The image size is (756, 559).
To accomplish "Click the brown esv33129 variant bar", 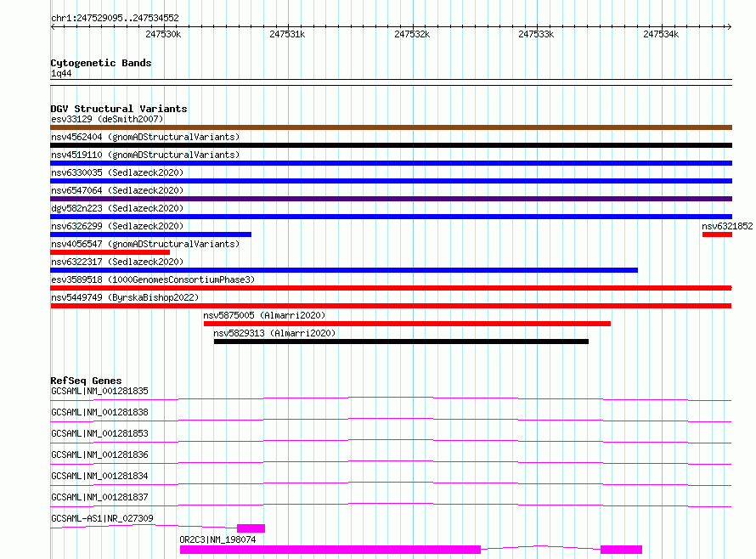I will (391, 127).
